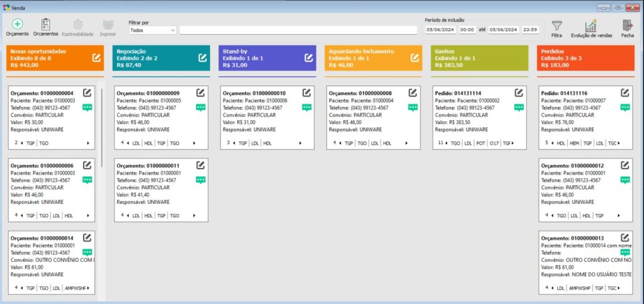Open chat icon on Orçamento 01000000010
The height and width of the screenshot is (304, 644).
[306, 108]
